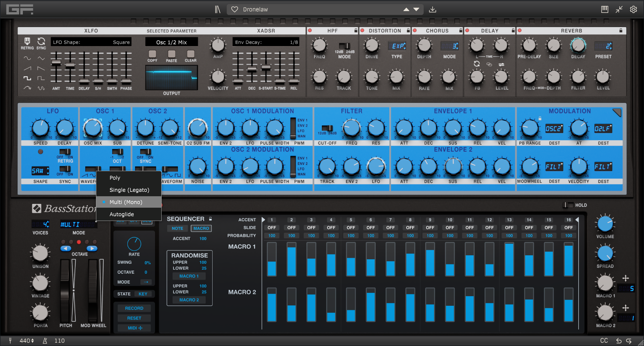
Task: Show the keyboard panel icon
Action: (605, 9)
